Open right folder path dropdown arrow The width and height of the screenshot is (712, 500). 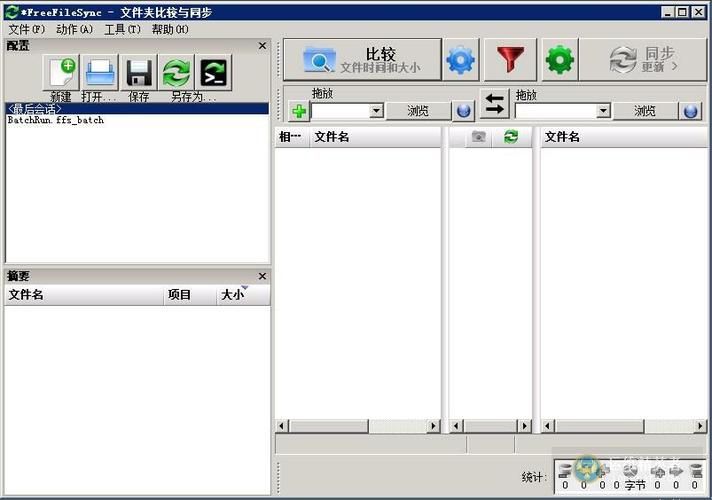click(603, 110)
